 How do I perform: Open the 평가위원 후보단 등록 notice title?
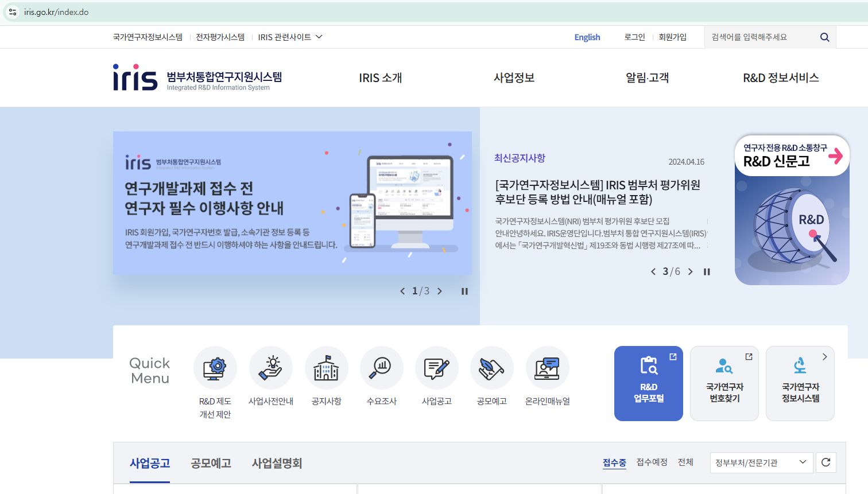pyautogui.click(x=598, y=192)
